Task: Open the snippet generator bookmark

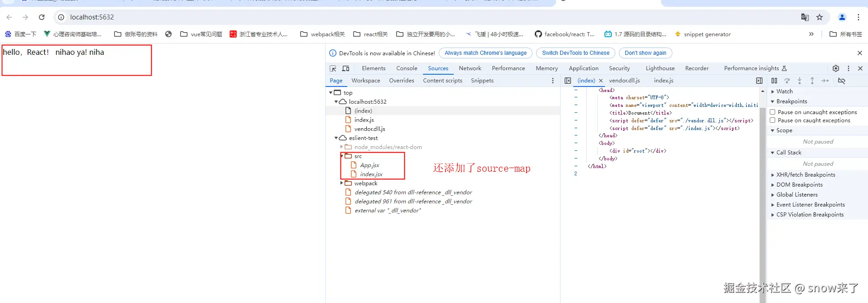Action: [703, 34]
